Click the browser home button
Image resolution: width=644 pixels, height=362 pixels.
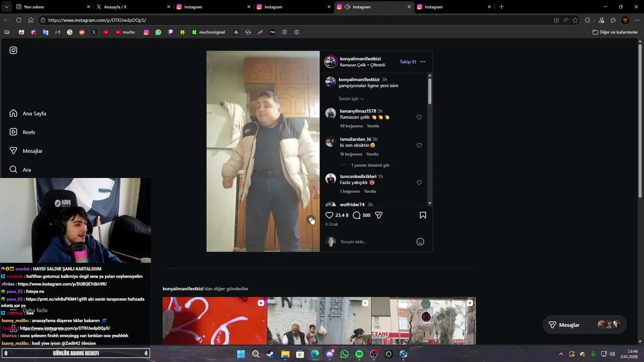pos(31,20)
